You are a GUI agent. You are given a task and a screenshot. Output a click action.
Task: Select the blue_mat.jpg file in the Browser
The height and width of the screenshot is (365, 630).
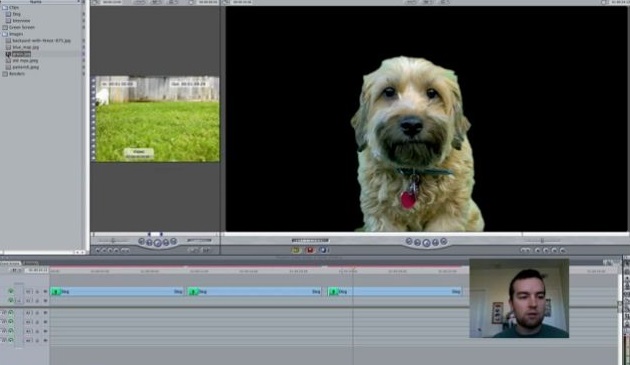[x=25, y=47]
